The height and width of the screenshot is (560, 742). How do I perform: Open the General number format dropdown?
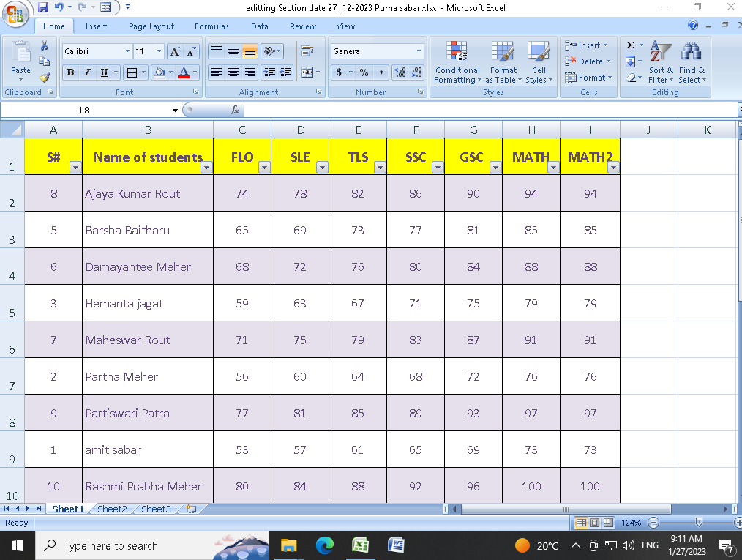click(x=419, y=51)
